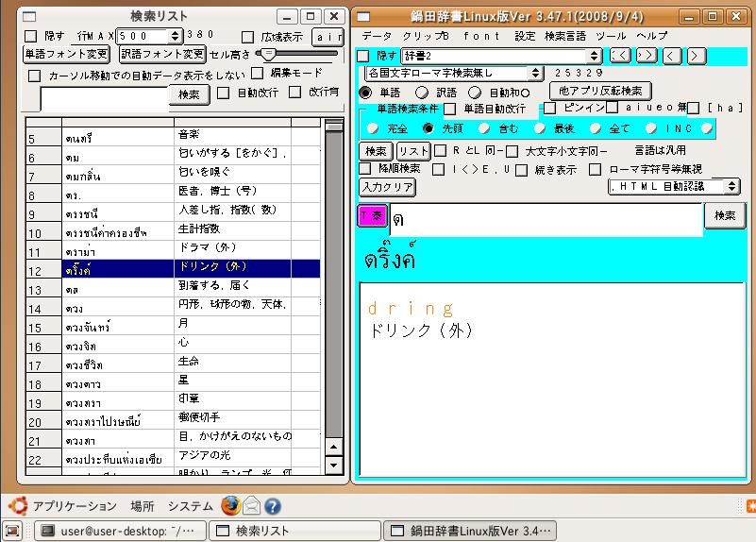Open the mail client panel icon
This screenshot has width=756, height=542.
[252, 506]
